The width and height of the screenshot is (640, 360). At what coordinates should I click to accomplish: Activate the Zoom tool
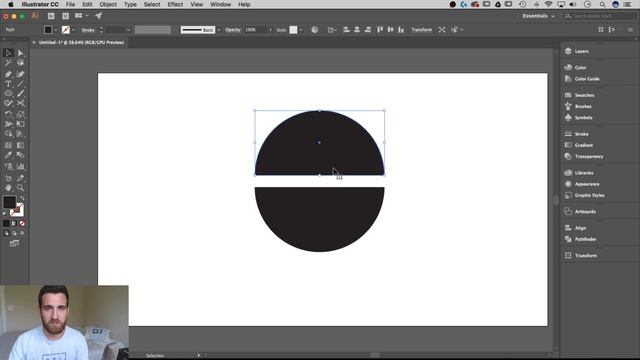[20, 188]
